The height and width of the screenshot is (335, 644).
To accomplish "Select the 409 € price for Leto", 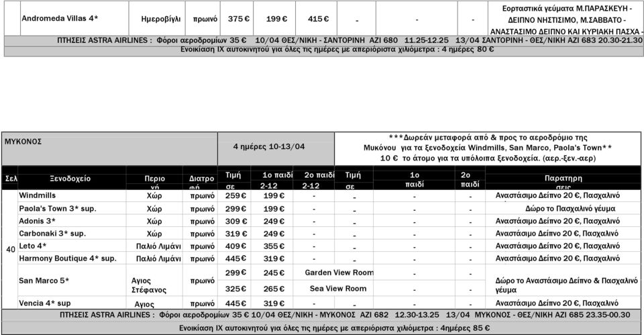I will (235, 246).
